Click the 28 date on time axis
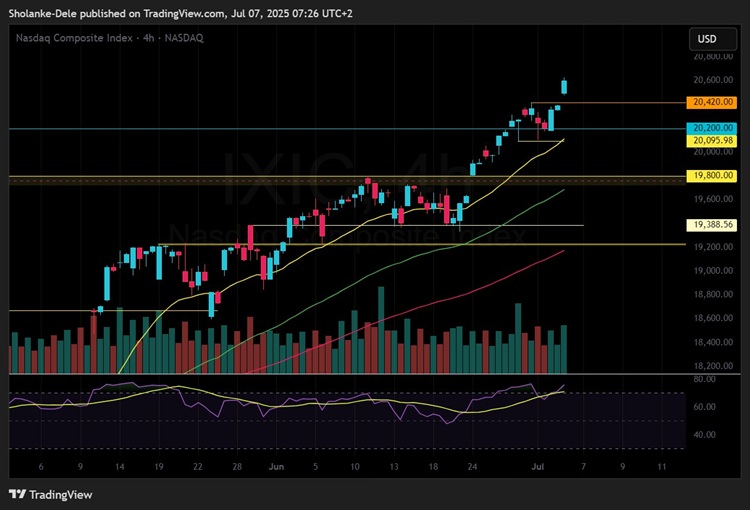This screenshot has width=750, height=510. coord(237,466)
